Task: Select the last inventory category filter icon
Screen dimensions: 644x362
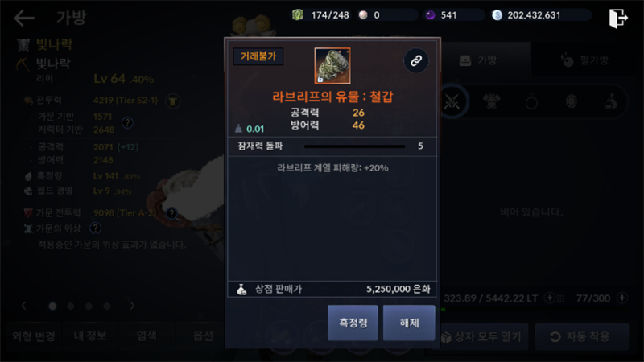Action: [x=611, y=101]
